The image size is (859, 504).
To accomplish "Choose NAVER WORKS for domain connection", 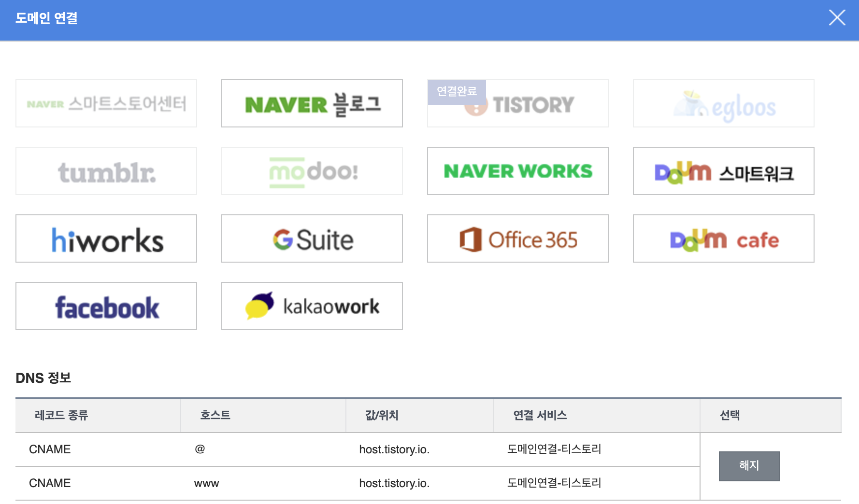I will pos(518,171).
